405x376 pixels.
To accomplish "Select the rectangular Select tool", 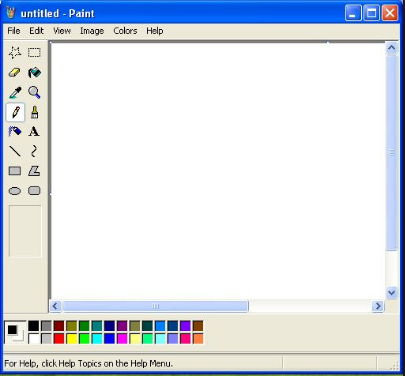I will pyautogui.click(x=34, y=53).
